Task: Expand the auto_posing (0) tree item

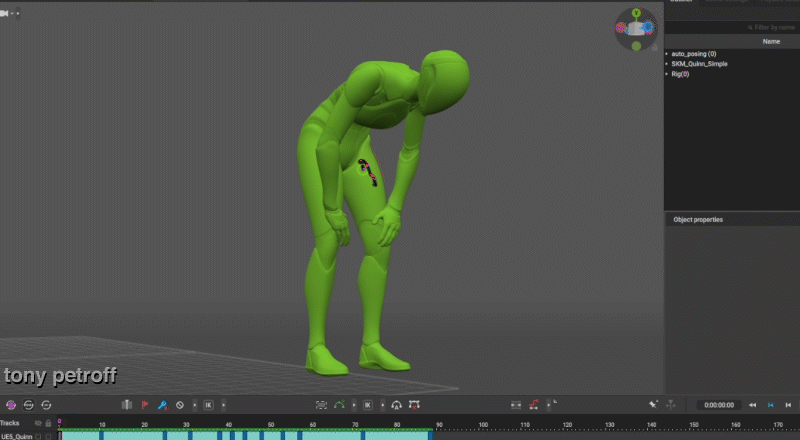Action: coord(667,54)
